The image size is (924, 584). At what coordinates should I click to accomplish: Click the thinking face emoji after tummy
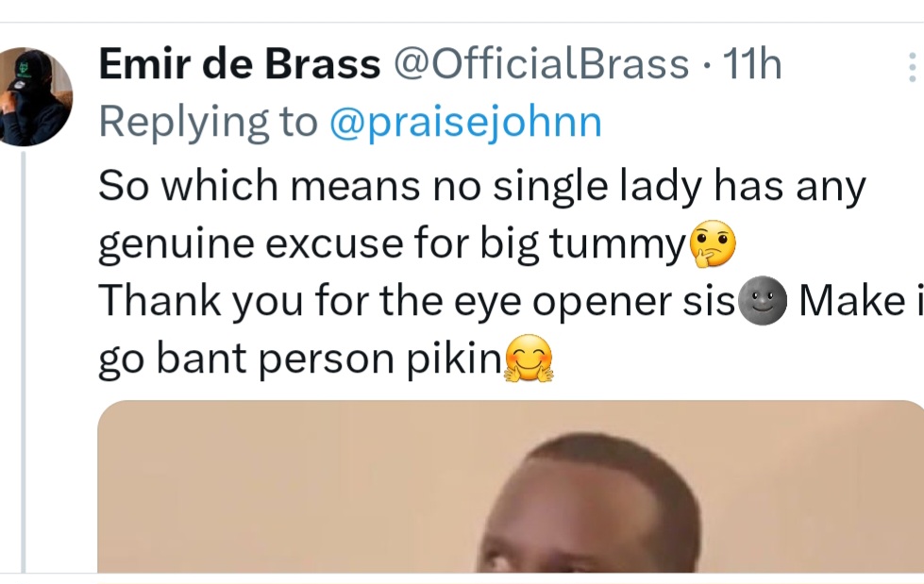(x=712, y=244)
